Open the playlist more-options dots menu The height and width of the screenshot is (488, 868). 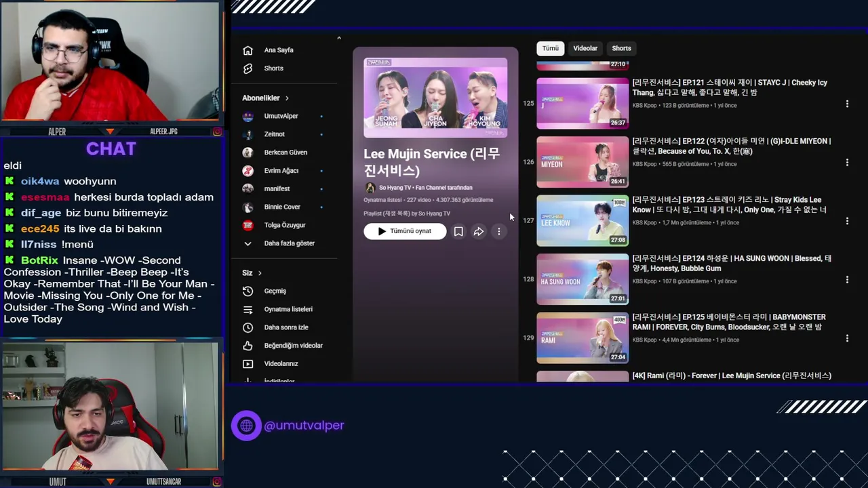(499, 231)
